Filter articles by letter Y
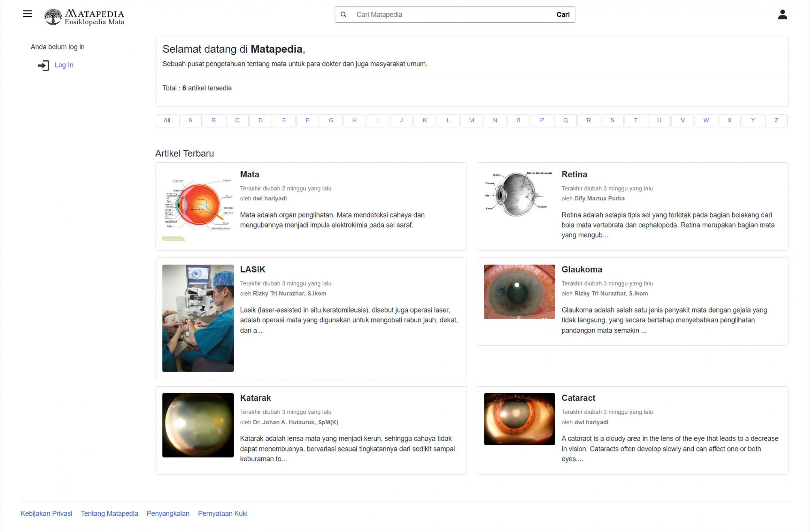 [x=753, y=121]
